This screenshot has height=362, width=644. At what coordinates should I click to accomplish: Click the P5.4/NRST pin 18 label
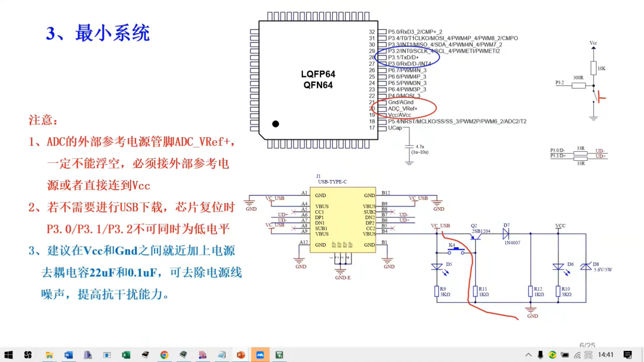457,121
